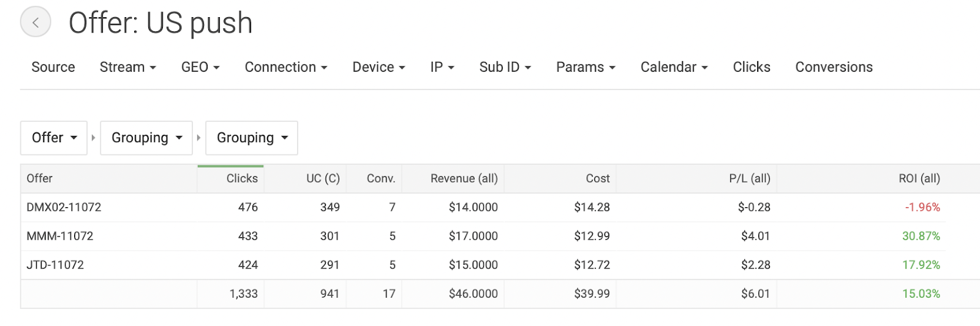
Task: Open the Offer grouping selector
Action: click(54, 138)
